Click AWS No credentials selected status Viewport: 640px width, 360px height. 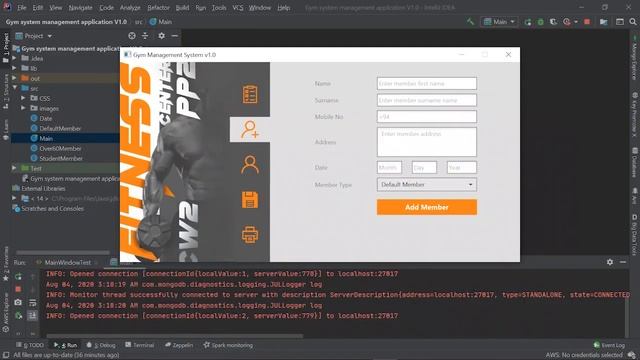click(584, 355)
